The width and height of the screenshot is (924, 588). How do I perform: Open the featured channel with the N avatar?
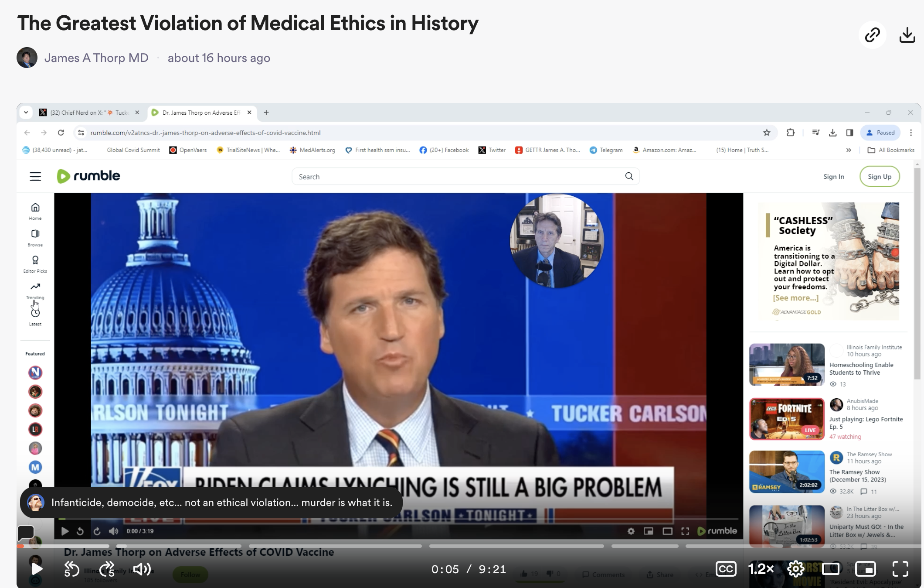35,373
